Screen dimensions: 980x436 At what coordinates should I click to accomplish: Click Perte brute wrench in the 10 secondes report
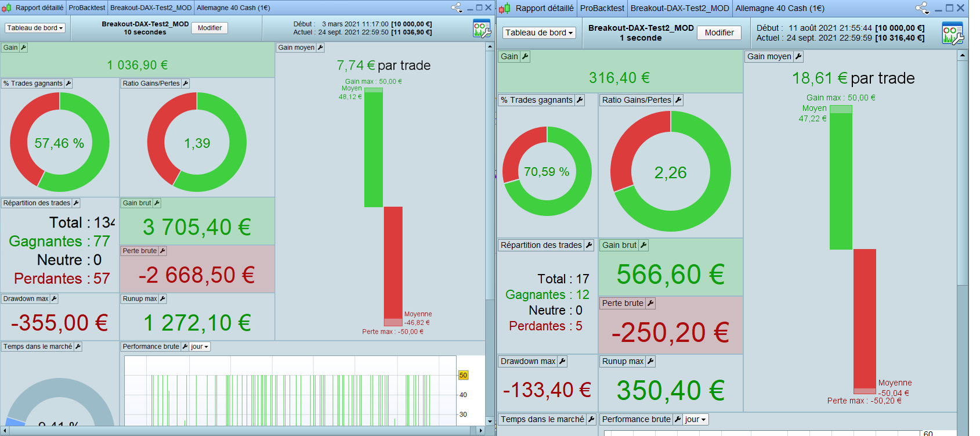coord(162,251)
